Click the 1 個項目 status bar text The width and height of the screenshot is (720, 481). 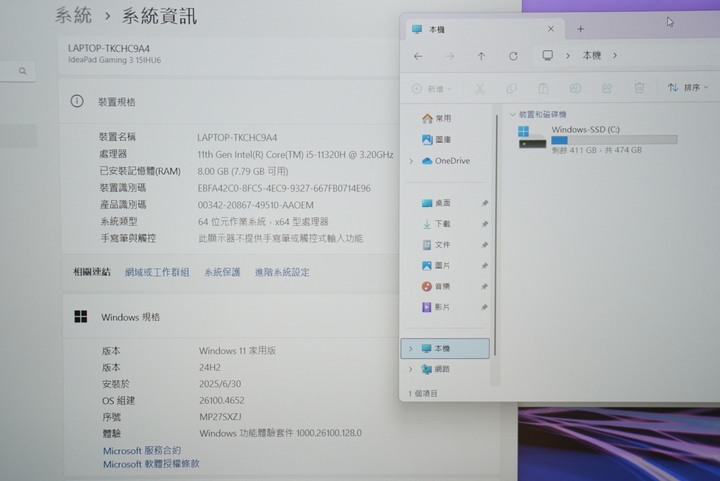423,393
